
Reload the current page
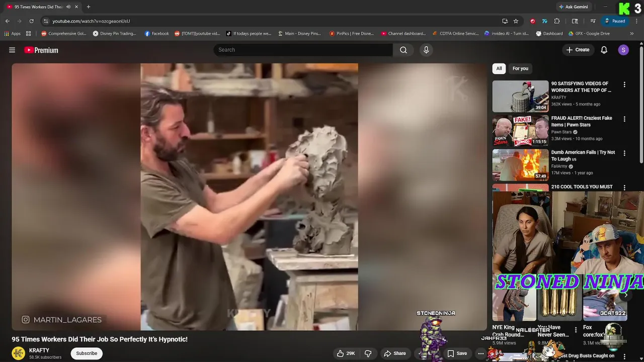tap(31, 21)
